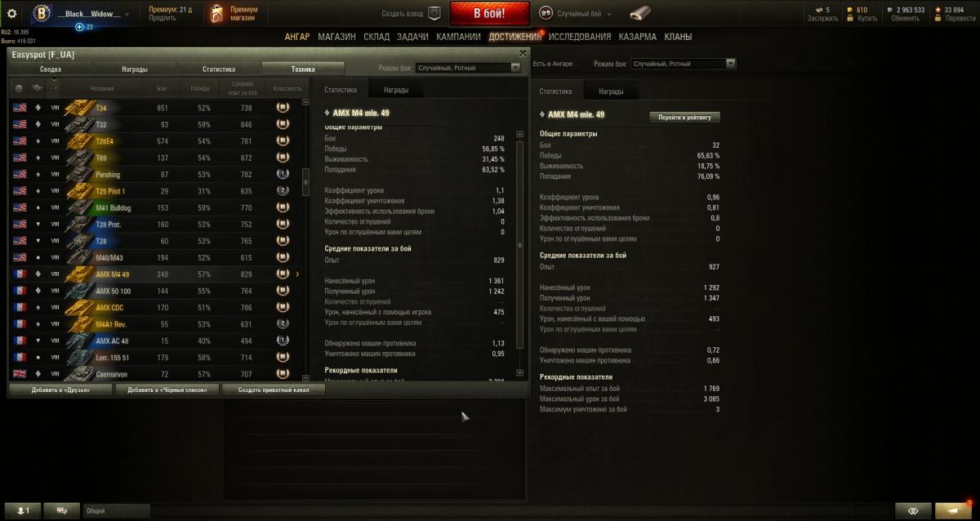Open battle mode dropdown in Easyspot window

click(468, 68)
